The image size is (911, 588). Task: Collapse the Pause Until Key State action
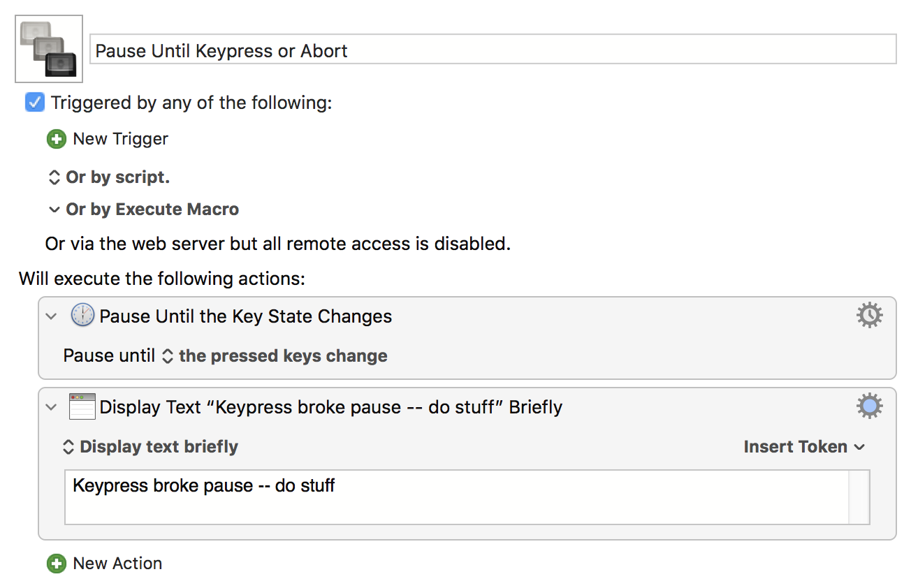pyautogui.click(x=51, y=316)
